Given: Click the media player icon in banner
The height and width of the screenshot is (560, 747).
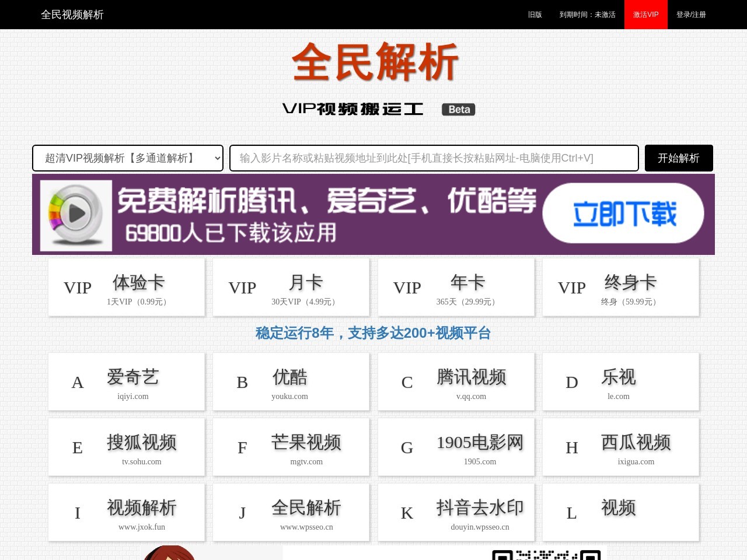Looking at the screenshot, I should tap(76, 215).
